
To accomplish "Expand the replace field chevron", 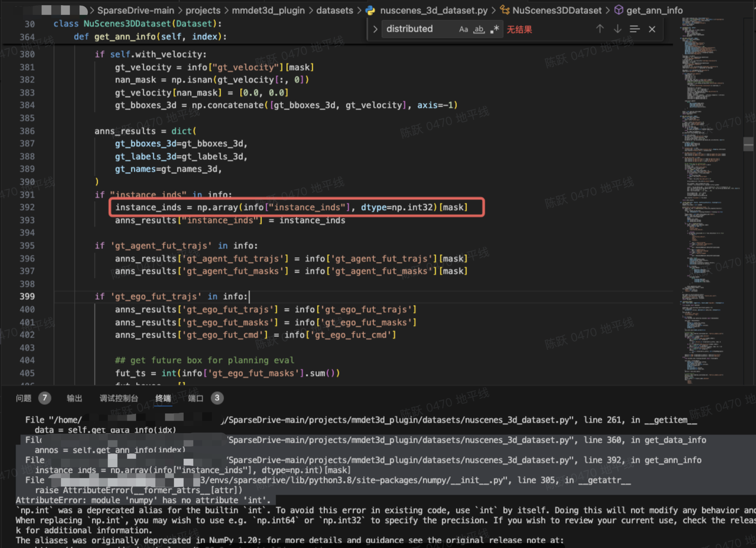I will (x=375, y=29).
